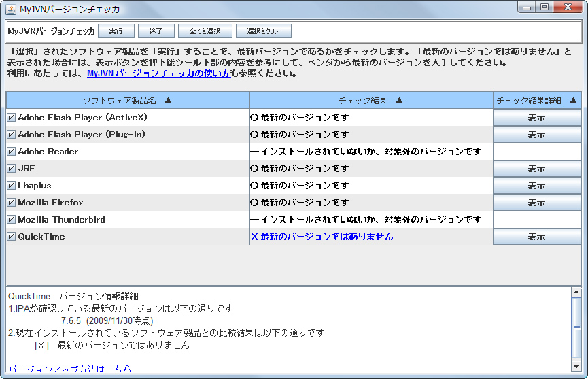The height and width of the screenshot is (379, 588).
Task: Toggle the Mozilla Firefox checkbox
Action: pyautogui.click(x=12, y=203)
